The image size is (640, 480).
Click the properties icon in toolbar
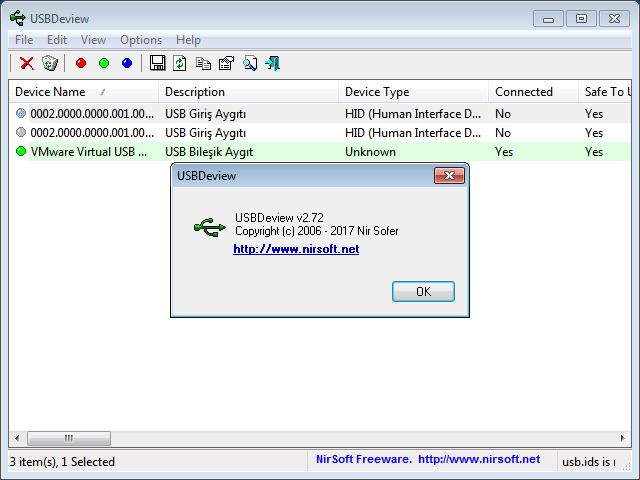point(226,63)
